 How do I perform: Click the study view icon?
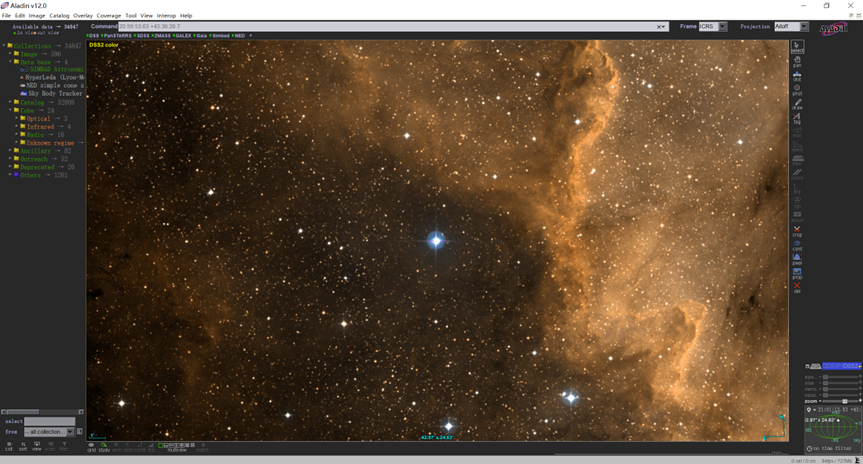(x=103, y=447)
